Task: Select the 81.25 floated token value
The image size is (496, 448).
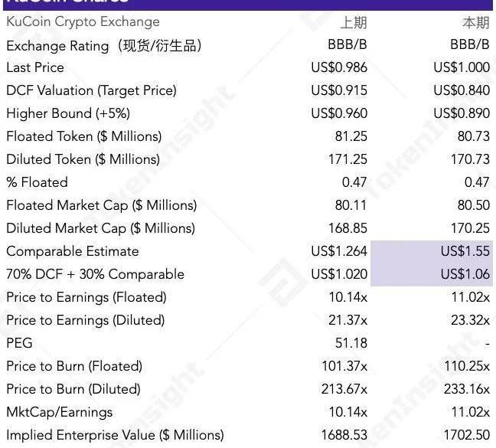Action: click(351, 136)
